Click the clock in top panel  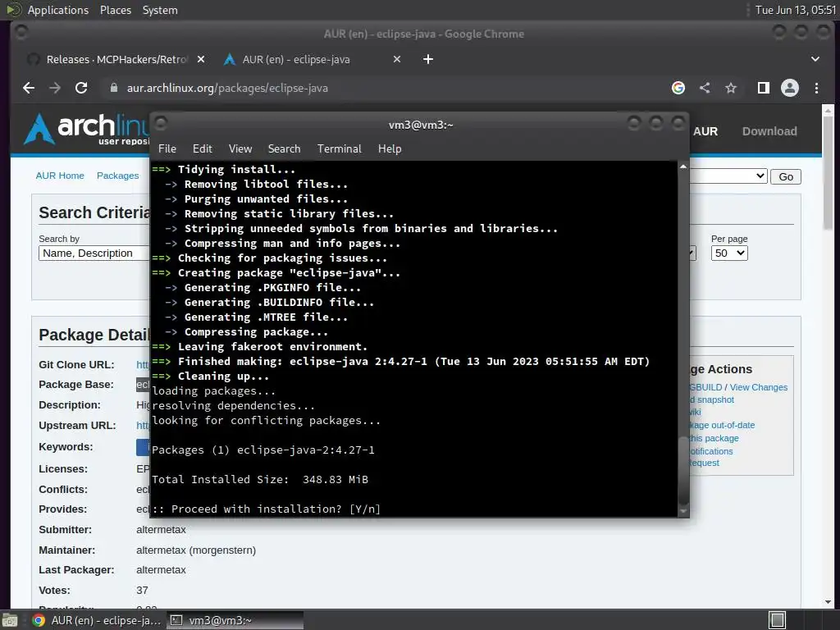[x=795, y=10]
